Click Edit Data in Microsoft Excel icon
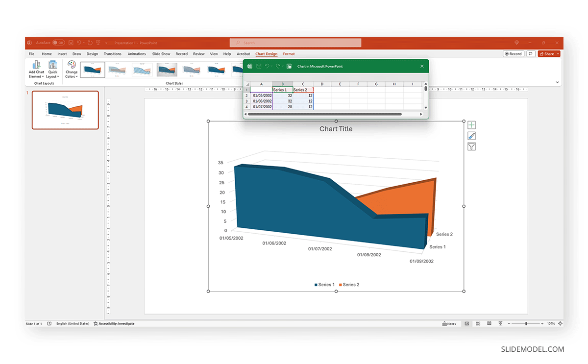 click(289, 66)
